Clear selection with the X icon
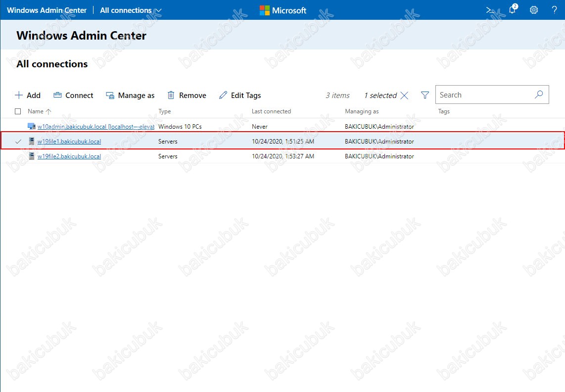The image size is (565, 392). coord(404,95)
